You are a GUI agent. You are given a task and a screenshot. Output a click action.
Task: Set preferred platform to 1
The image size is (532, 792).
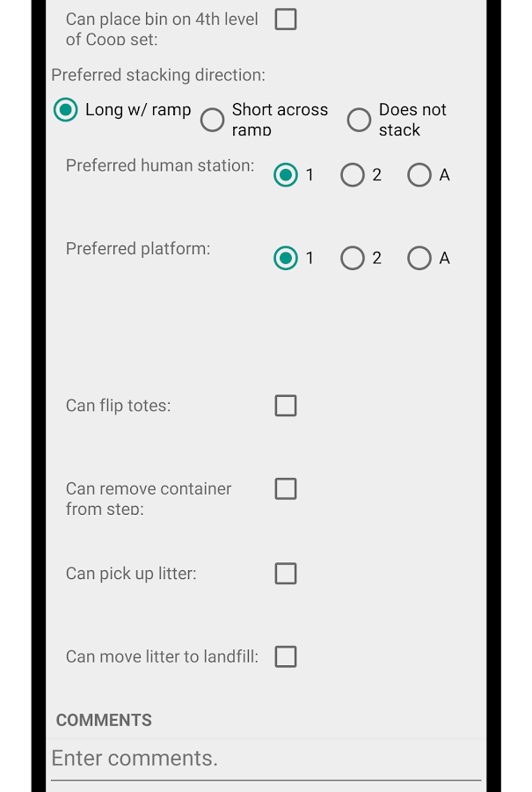tap(286, 258)
